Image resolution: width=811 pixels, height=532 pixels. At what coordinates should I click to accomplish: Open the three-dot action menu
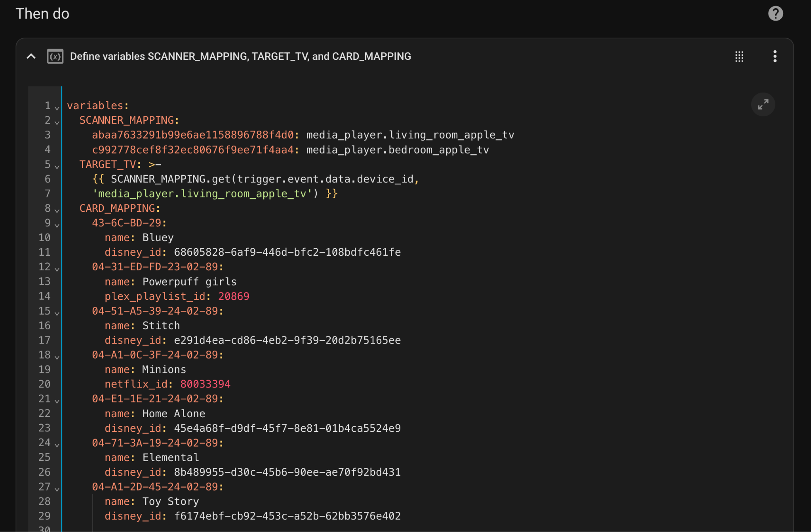click(x=775, y=56)
